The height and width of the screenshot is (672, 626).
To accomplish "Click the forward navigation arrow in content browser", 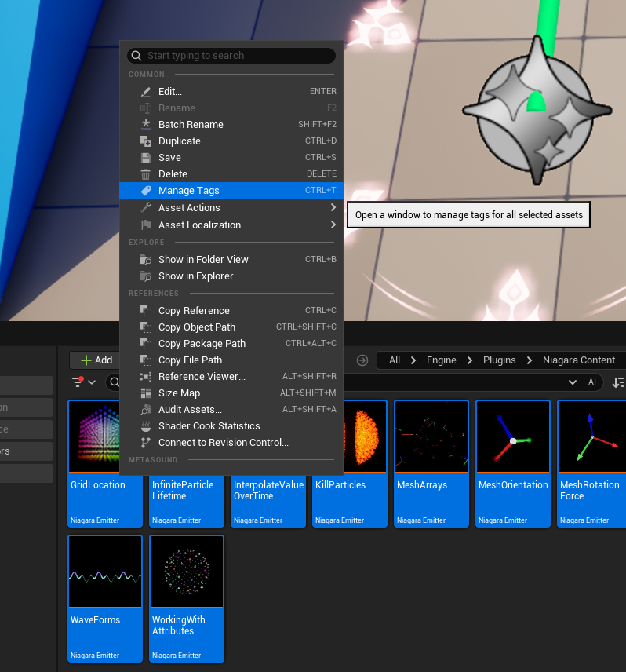I will 362,360.
